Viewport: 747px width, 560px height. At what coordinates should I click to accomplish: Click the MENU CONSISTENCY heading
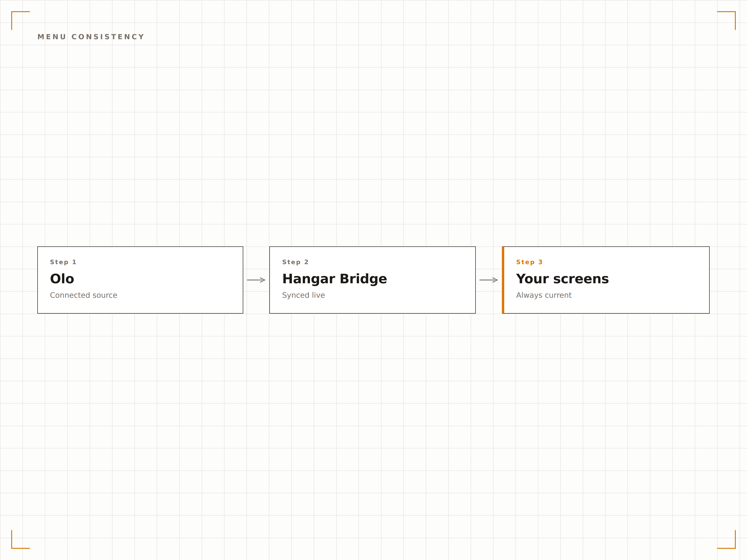click(91, 37)
